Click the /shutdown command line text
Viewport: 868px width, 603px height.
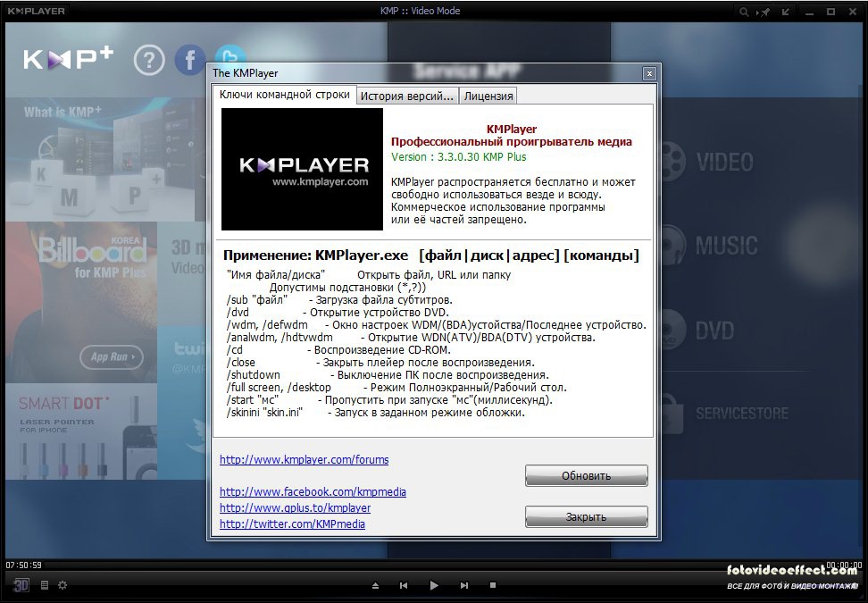tap(253, 375)
